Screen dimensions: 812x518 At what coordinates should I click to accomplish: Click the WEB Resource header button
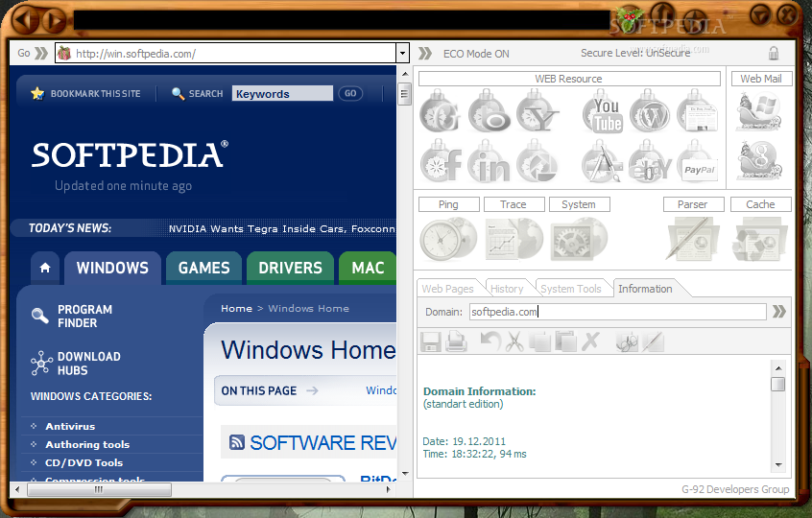569,79
